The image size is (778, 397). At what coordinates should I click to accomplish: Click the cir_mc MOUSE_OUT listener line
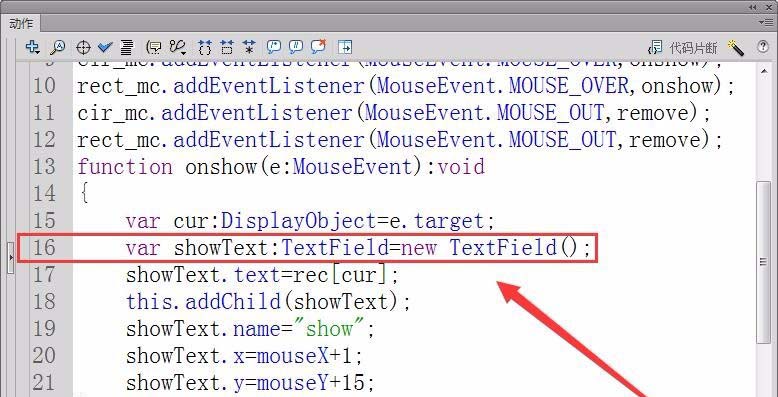[394, 113]
